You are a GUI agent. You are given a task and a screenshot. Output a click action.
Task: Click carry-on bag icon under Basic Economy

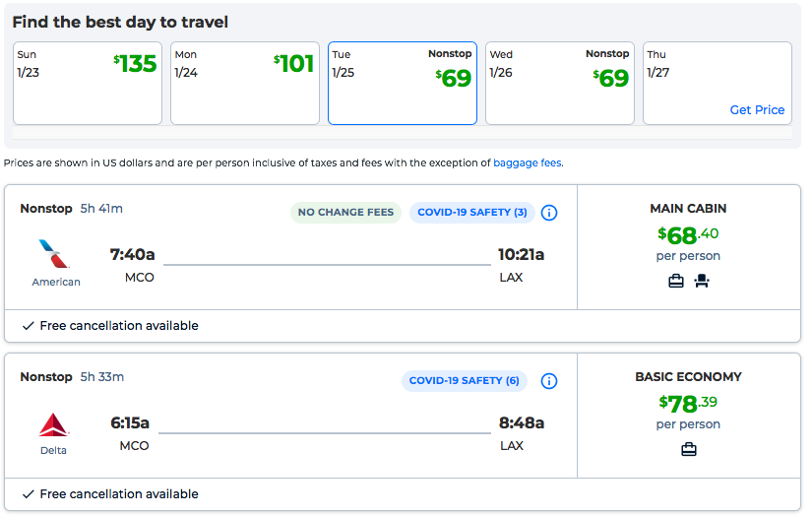tap(688, 450)
